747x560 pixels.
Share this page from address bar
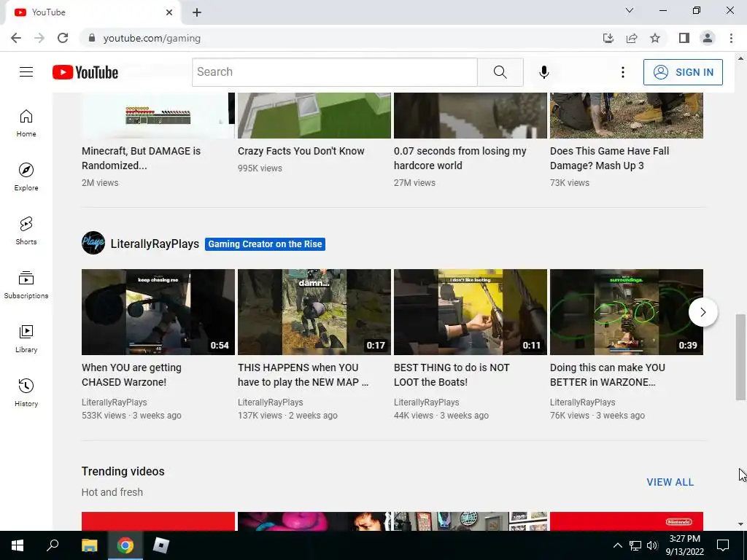coord(632,38)
